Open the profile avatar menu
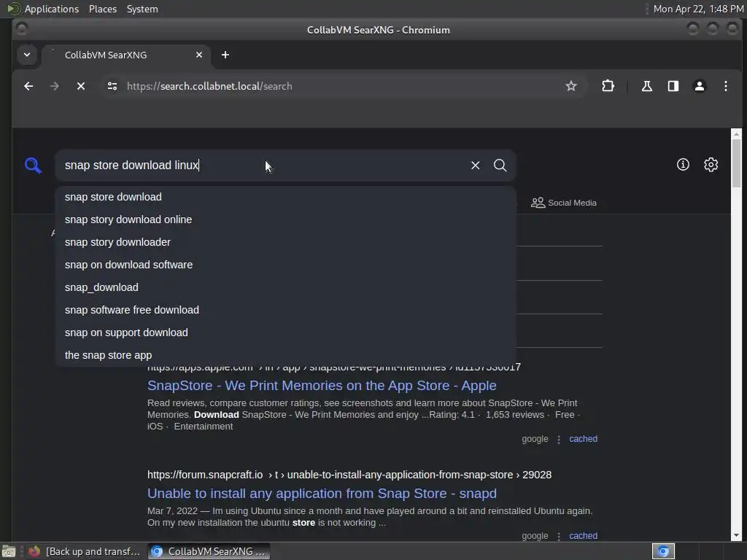Screen dimensions: 747x560 point(700,86)
